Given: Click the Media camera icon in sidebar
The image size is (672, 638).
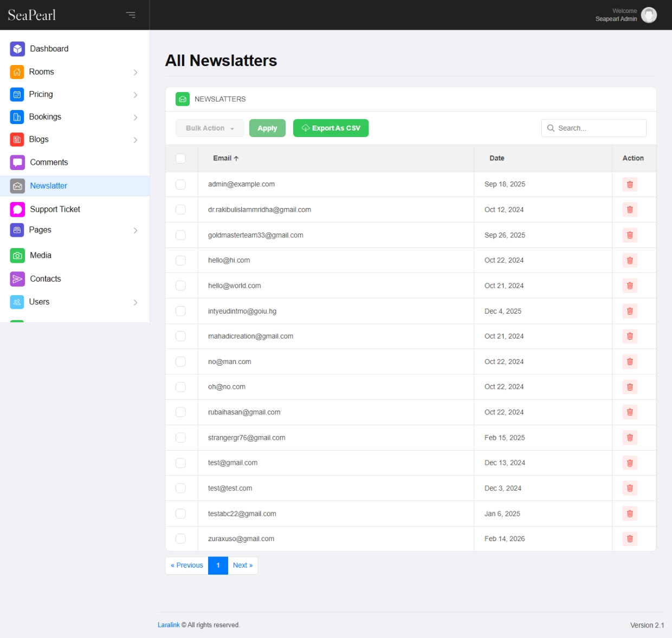Looking at the screenshot, I should pos(17,256).
